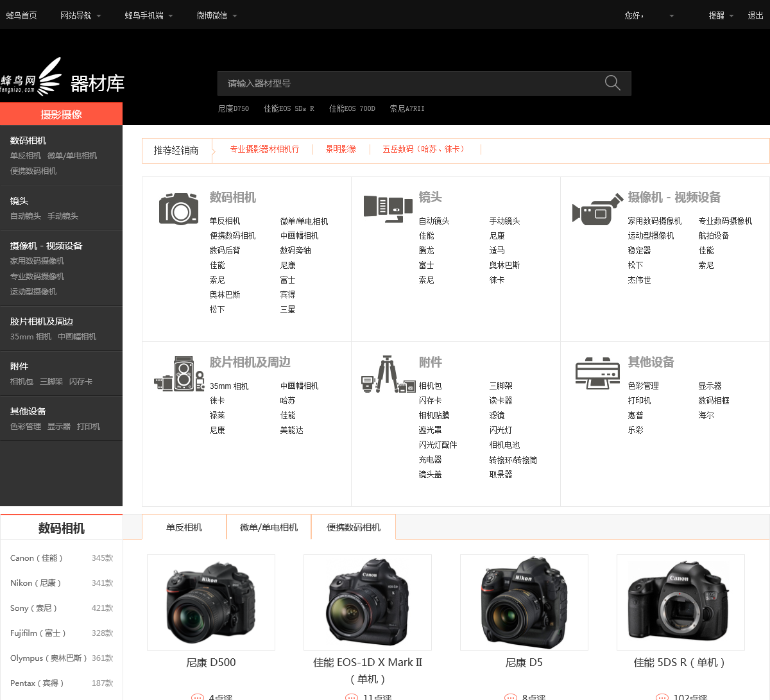Open 数码相机 in the left sidebar
Viewport: 770px width, 700px height.
28,141
